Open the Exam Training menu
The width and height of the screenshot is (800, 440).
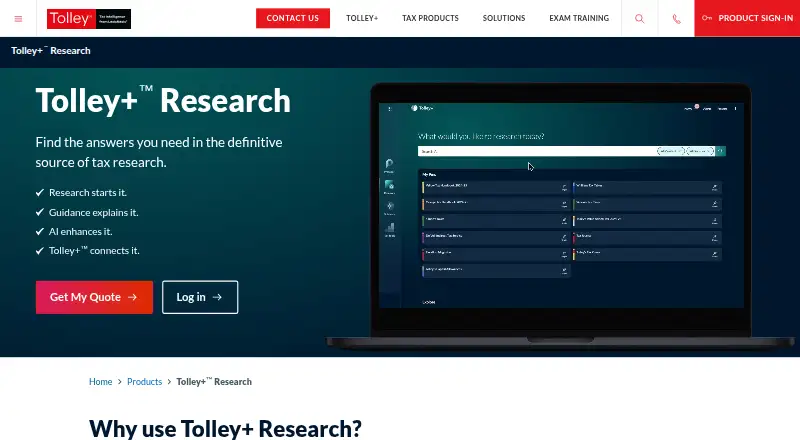pos(579,18)
